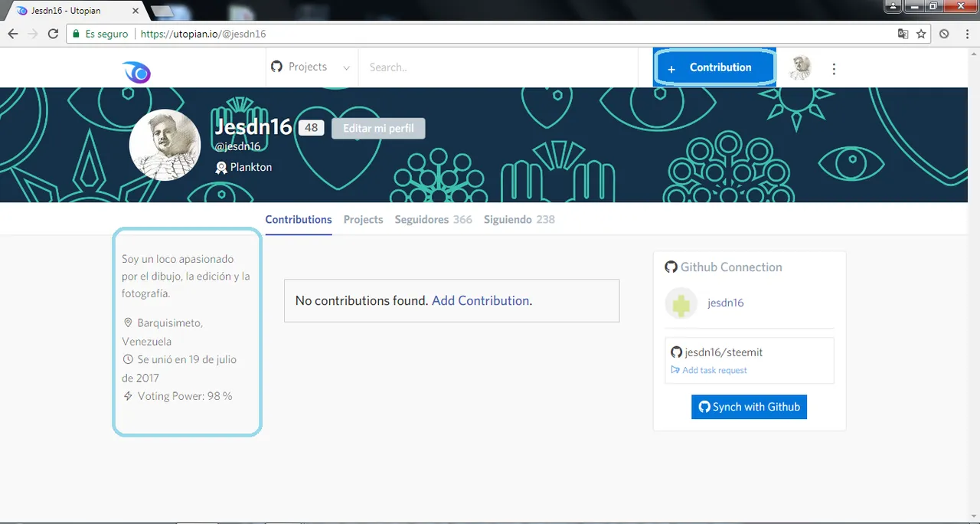
Task: Click the Editar mi perfil button
Action: 378,128
